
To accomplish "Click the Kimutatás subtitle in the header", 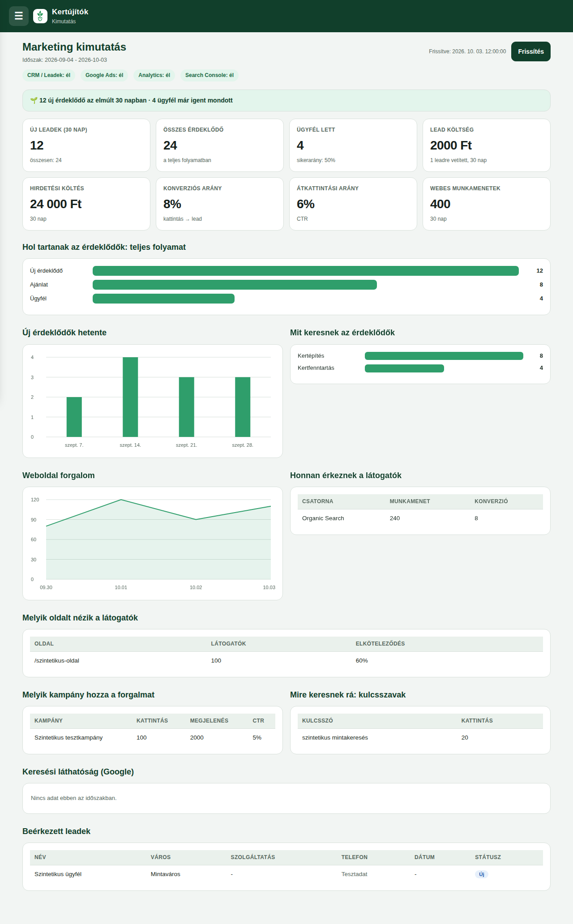I will click(64, 21).
